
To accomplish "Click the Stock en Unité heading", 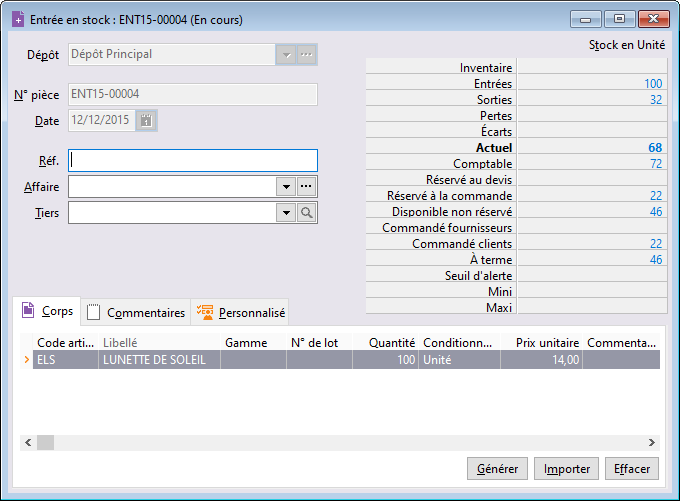I will tap(627, 45).
